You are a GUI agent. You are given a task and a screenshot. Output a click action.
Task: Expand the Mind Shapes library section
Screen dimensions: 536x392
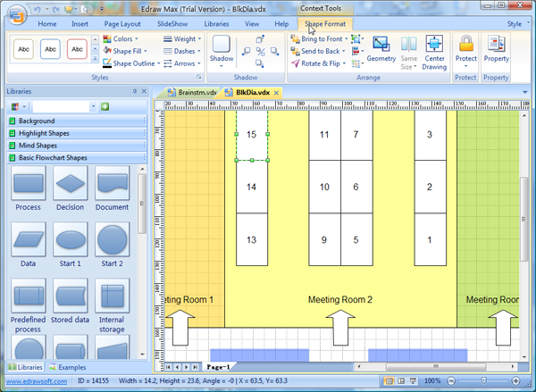(x=75, y=146)
